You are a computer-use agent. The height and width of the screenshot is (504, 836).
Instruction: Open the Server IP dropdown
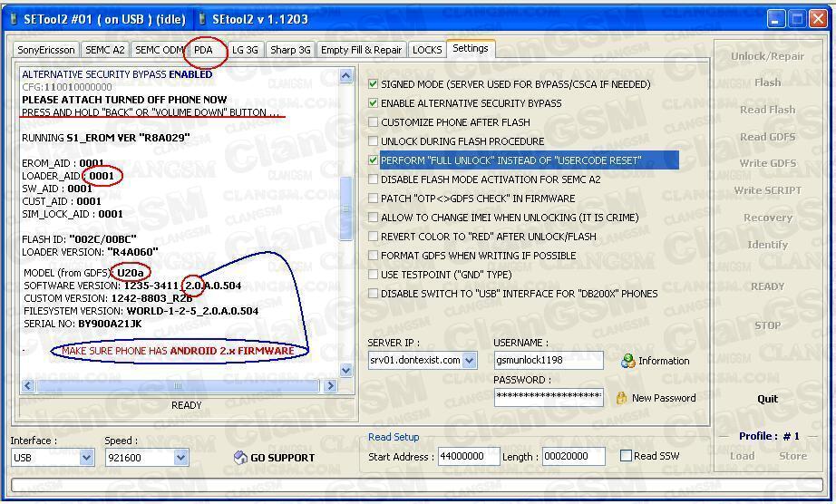click(x=469, y=360)
